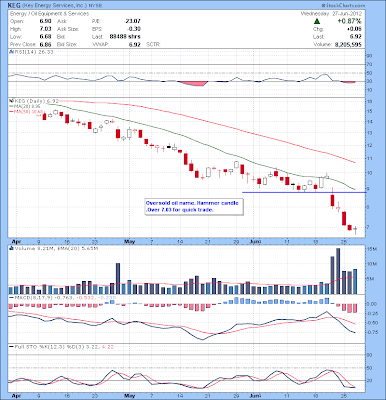
Task: Click the Last size 88488 shrs
Action: tap(125, 37)
